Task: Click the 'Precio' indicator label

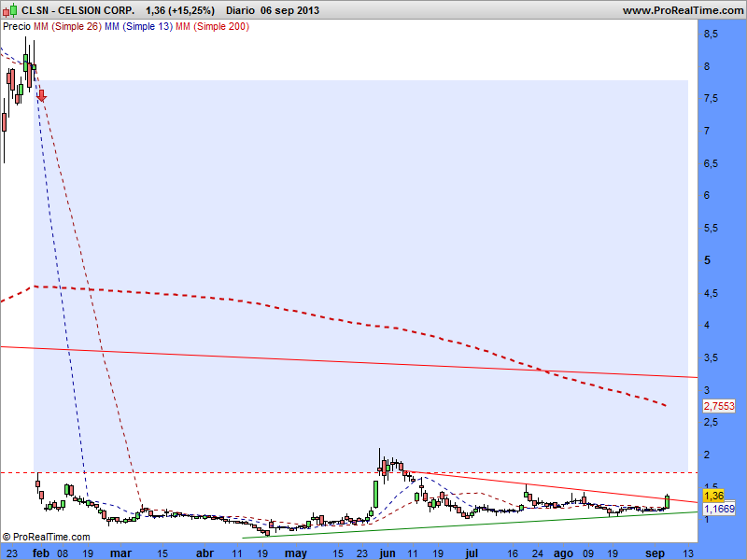Action: 17,27
